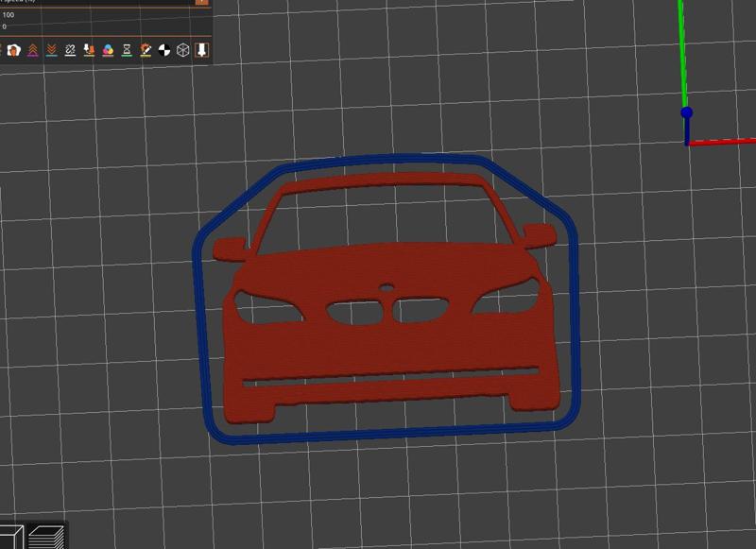
Task: Click the pencil edit preview icon
Action: [x=145, y=50]
